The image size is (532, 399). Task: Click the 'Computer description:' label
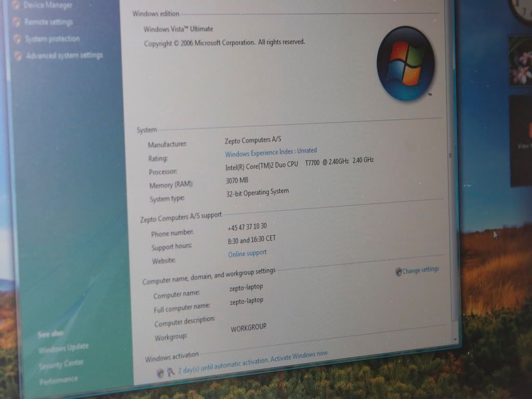[x=184, y=321]
